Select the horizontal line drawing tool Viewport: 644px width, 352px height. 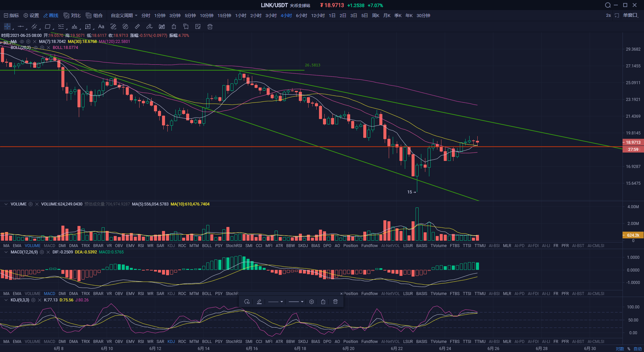pos(21,26)
